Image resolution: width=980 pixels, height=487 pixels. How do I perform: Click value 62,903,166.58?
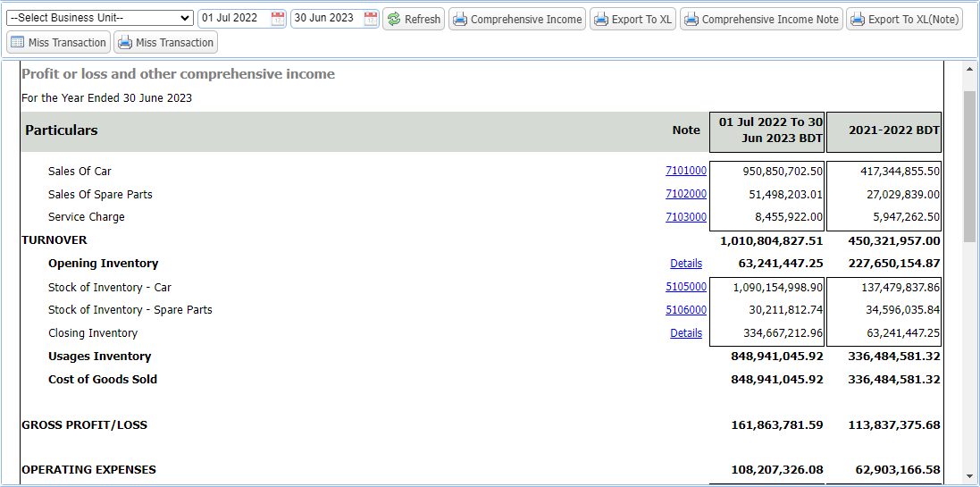coord(898,469)
